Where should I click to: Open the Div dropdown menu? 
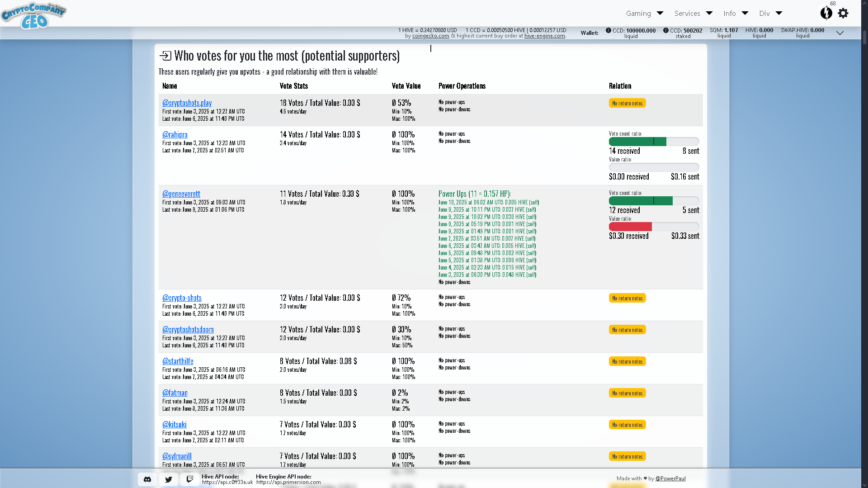[771, 14]
